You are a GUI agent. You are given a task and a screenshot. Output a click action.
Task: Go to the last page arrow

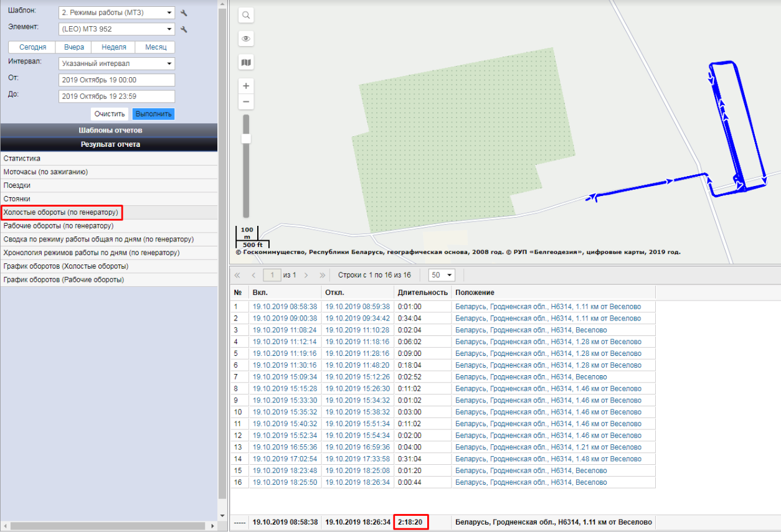(x=322, y=274)
